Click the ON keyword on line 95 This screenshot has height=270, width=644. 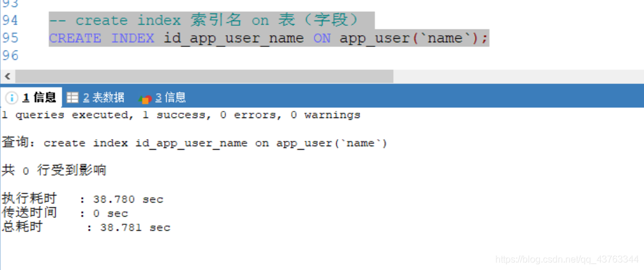pos(321,38)
